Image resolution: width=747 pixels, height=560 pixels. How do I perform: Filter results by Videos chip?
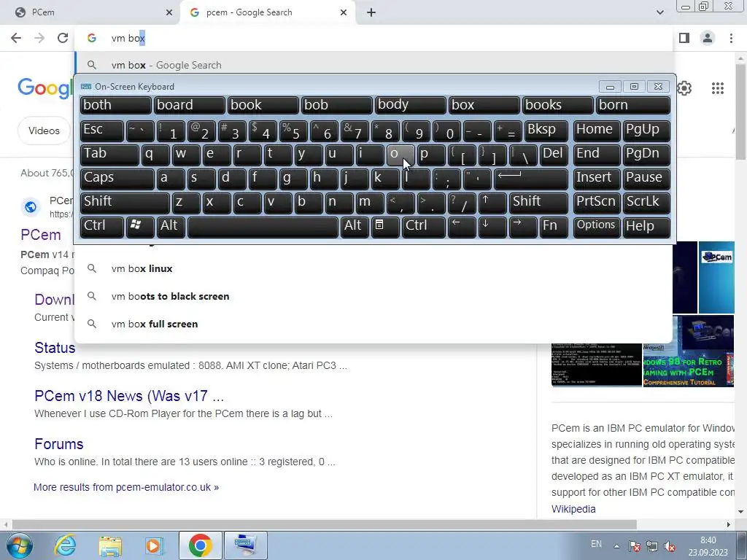(x=44, y=131)
